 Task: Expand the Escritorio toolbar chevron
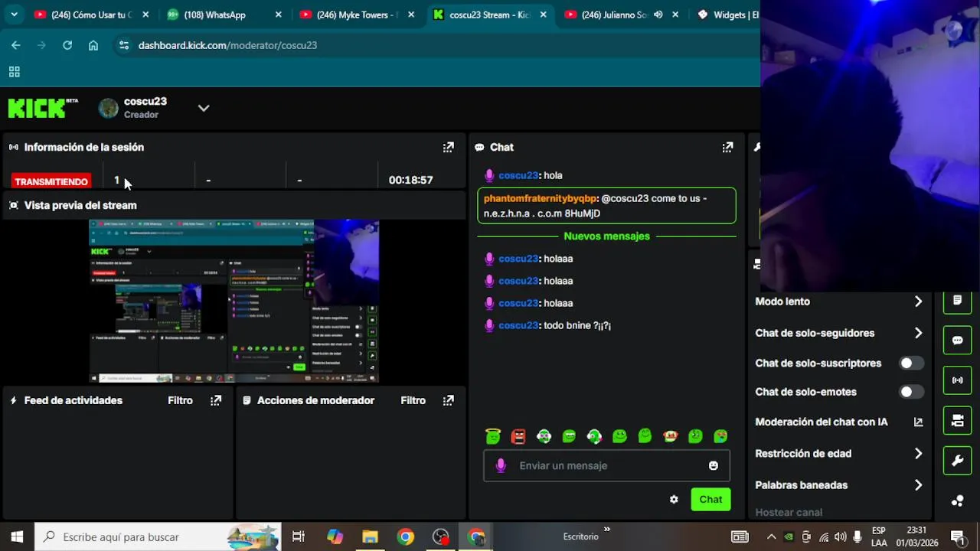[x=607, y=529]
